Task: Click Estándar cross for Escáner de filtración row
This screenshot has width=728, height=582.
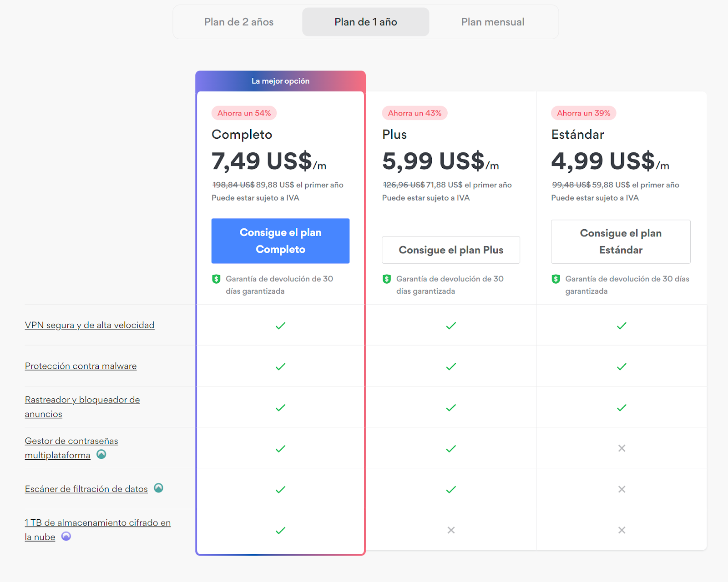Action: [622, 489]
